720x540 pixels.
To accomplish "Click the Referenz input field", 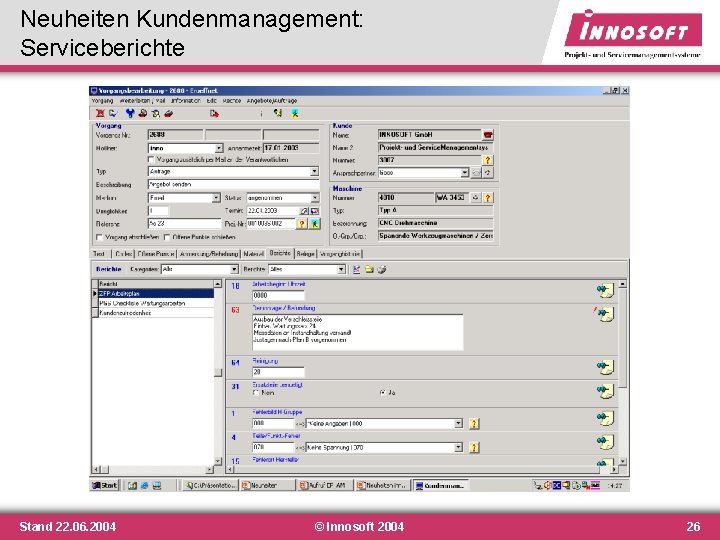I will pyautogui.click(x=184, y=224).
